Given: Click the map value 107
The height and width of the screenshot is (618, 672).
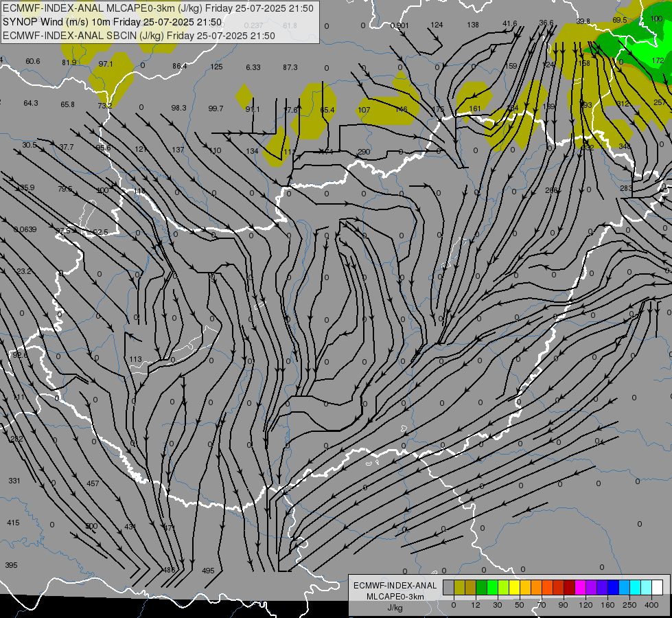Looking at the screenshot, I should (364, 110).
